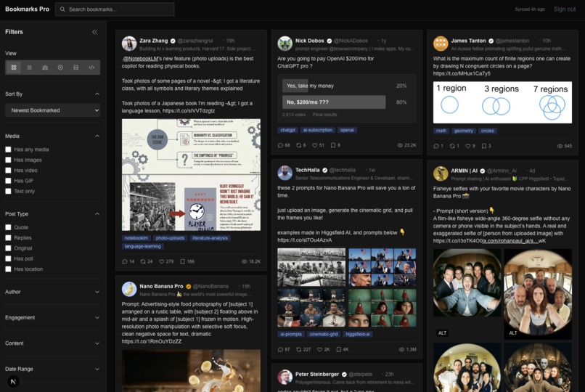585x392 pixels.
Task: Switch to list view icon
Action: pyautogui.click(x=29, y=68)
